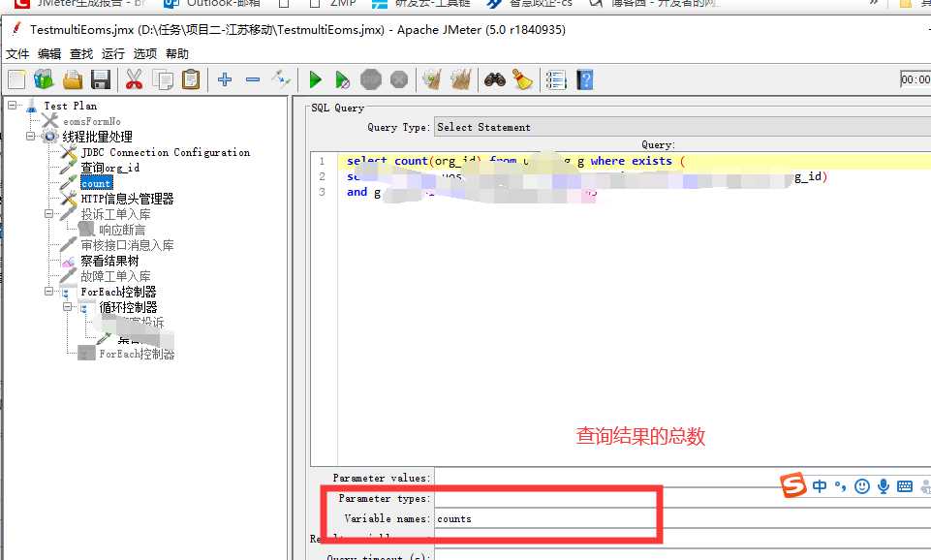Collapse the 线程批量处理 thread group node
This screenshot has width=931, height=560.
pyautogui.click(x=30, y=136)
